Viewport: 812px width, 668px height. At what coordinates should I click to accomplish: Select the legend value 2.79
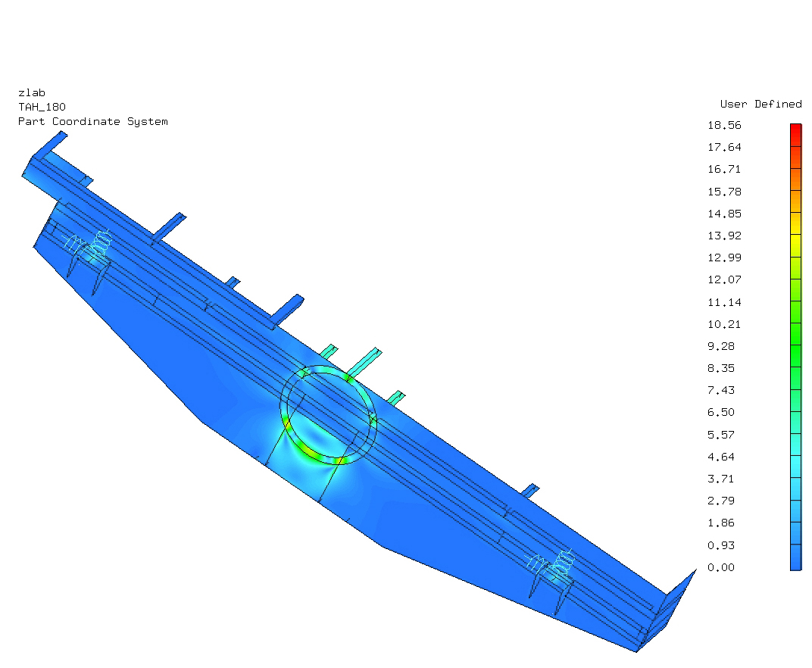721,501
